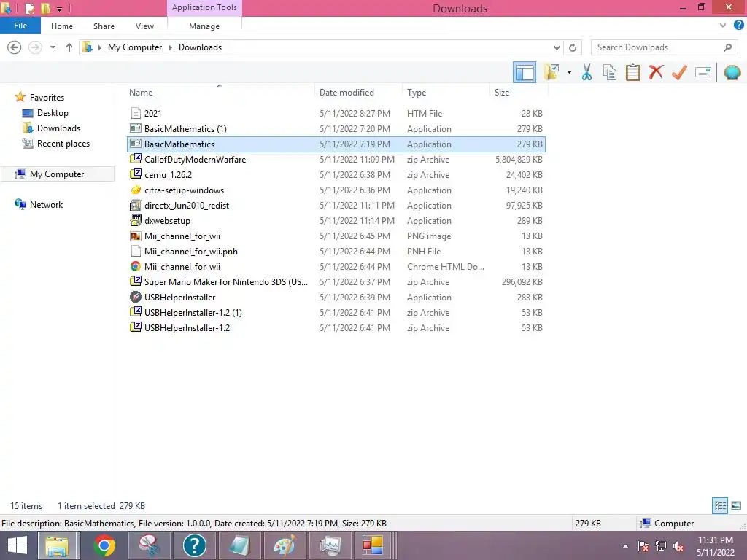Open the recent locations dropdown arrow

[53, 47]
